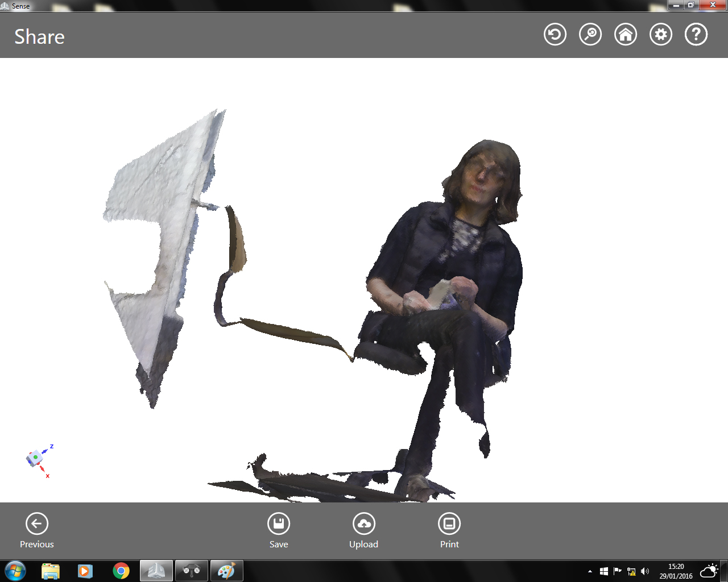Minimize the Sense window
728x582 pixels.
click(676, 5)
